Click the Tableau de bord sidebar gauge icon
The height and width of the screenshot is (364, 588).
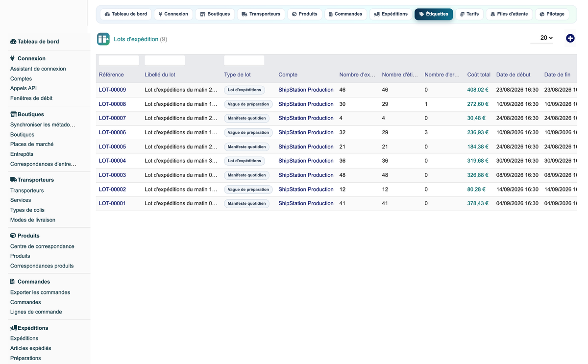point(13,42)
